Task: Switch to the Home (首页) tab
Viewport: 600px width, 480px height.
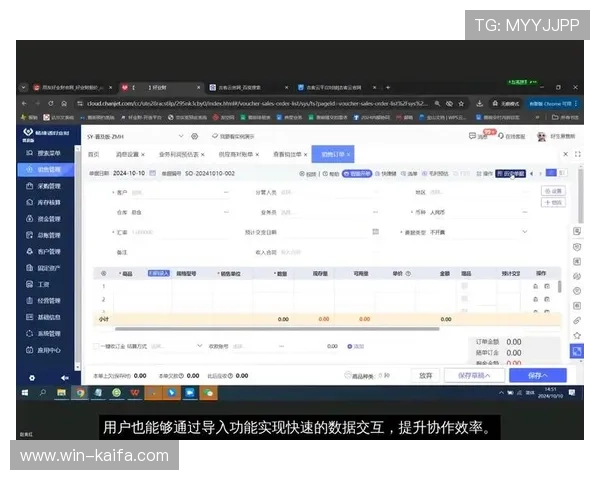Action: click(x=94, y=155)
